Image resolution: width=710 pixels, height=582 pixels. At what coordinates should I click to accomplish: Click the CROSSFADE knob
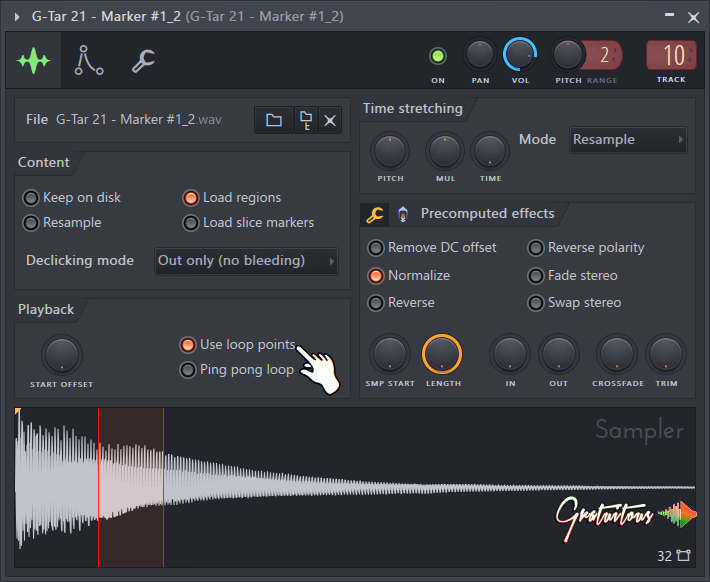pyautogui.click(x=617, y=354)
